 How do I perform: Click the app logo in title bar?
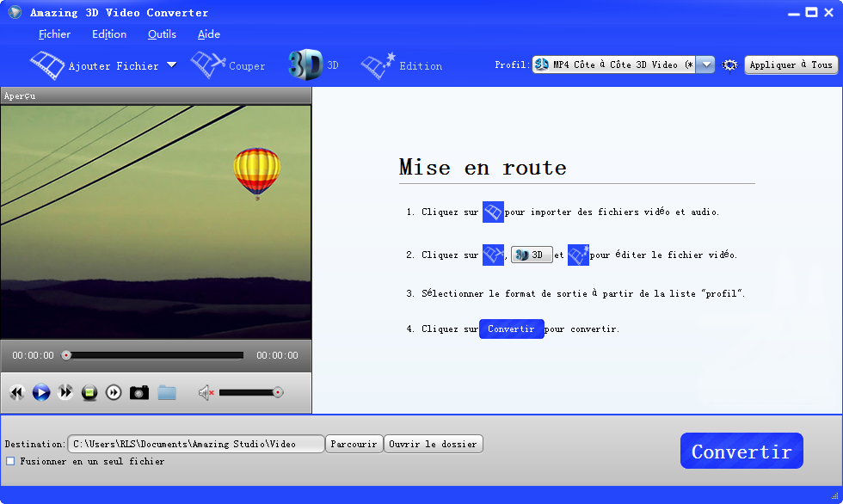pos(15,12)
